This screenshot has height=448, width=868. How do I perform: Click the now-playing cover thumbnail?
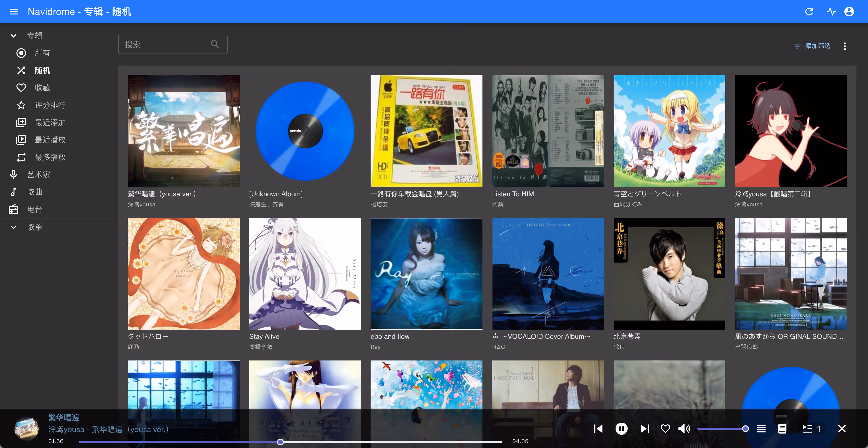click(x=26, y=429)
